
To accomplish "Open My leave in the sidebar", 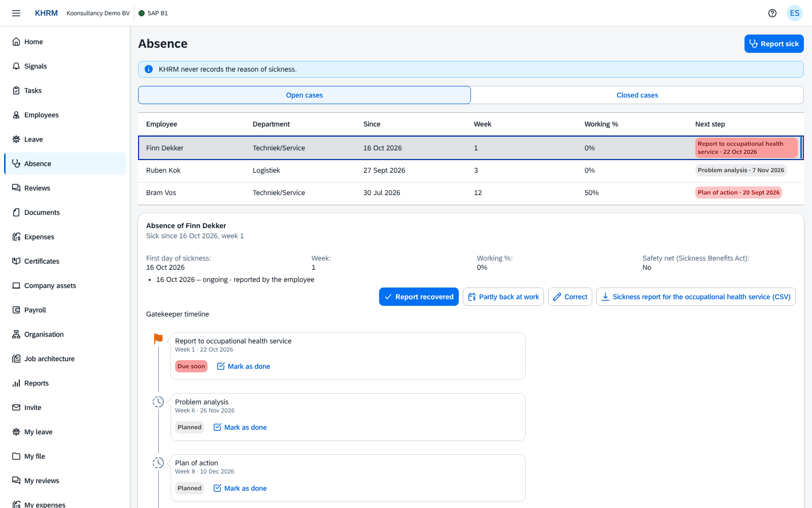I will pyautogui.click(x=65, y=432).
